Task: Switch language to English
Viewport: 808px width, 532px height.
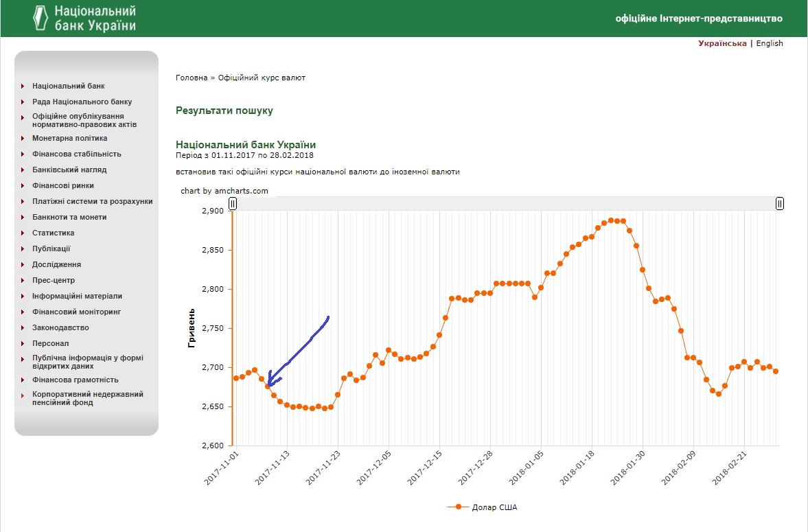Action: click(770, 43)
